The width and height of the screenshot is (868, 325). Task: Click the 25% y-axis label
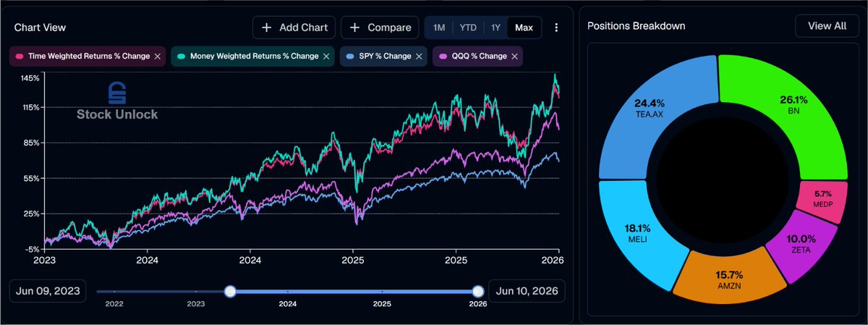[30, 214]
